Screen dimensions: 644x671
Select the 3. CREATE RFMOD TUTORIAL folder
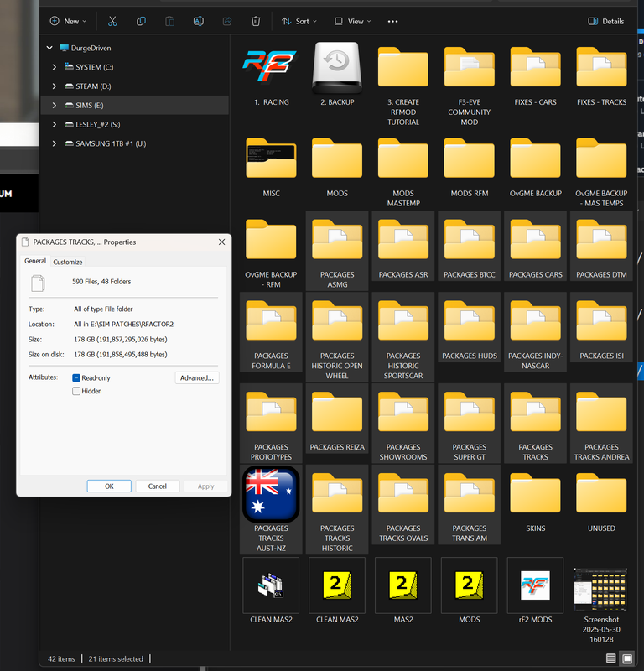coord(403,67)
